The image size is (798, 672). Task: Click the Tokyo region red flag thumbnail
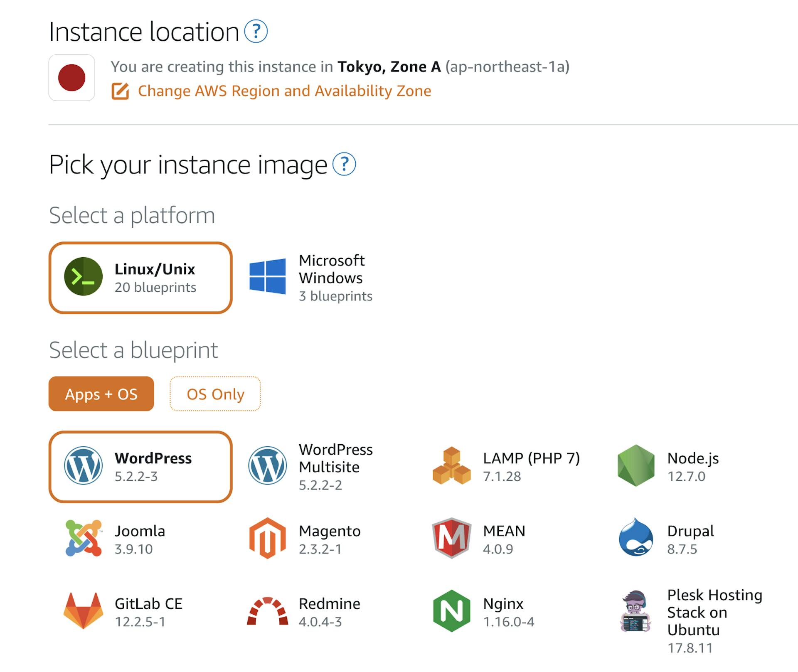coord(72,78)
